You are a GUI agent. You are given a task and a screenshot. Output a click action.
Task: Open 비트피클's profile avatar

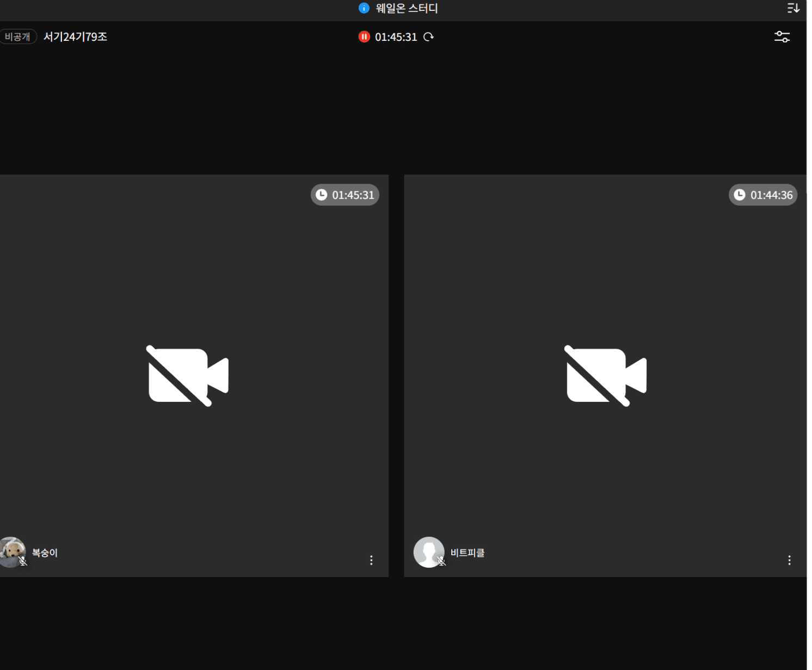[429, 552]
